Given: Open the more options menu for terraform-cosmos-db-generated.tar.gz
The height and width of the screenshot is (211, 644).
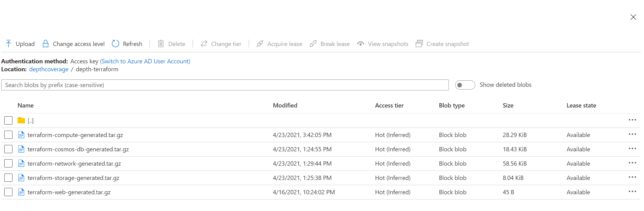Looking at the screenshot, I should click(632, 149).
